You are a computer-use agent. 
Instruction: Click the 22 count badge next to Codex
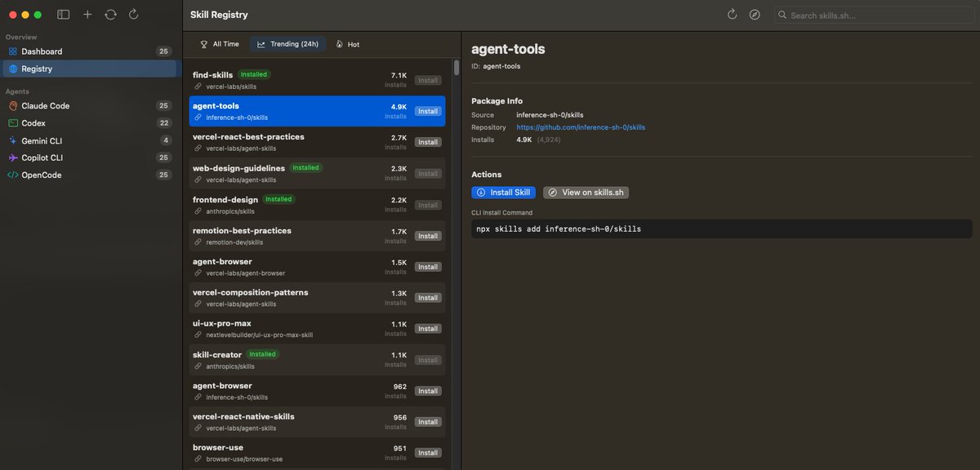click(164, 123)
